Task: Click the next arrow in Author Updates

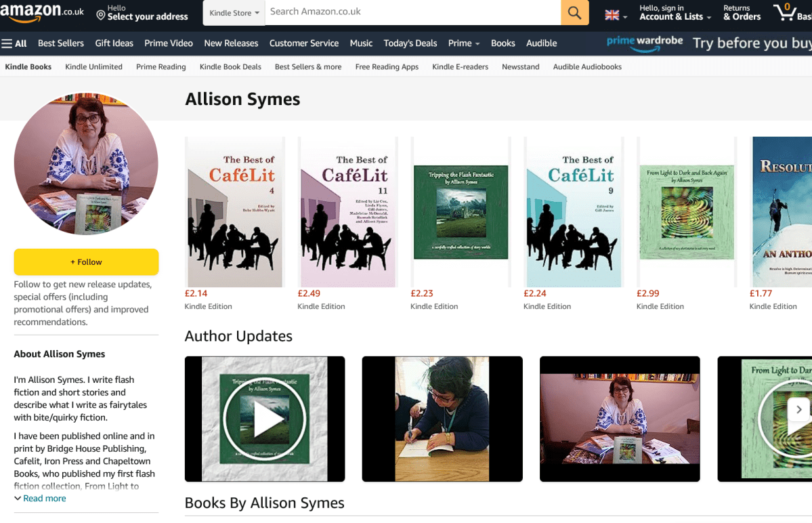Action: 798,409
